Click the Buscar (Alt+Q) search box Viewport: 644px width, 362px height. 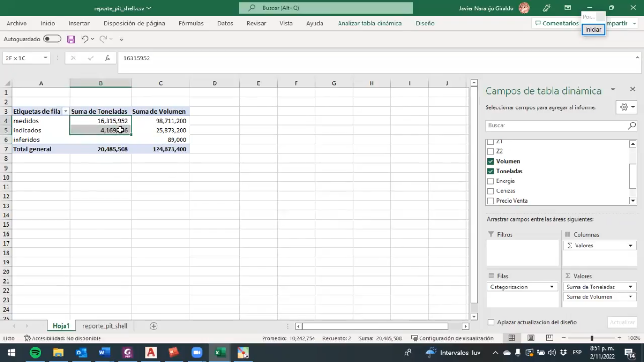[x=325, y=8]
